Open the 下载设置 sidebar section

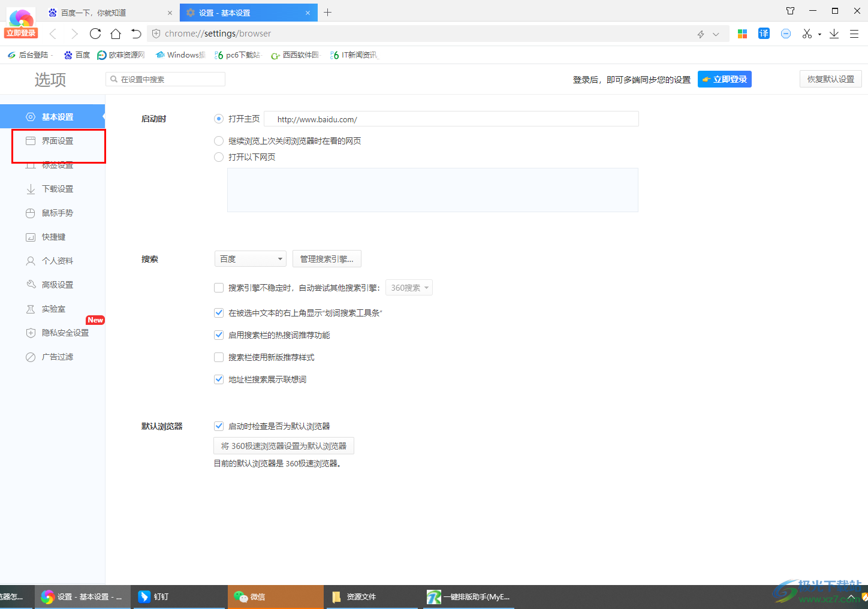(x=52, y=189)
